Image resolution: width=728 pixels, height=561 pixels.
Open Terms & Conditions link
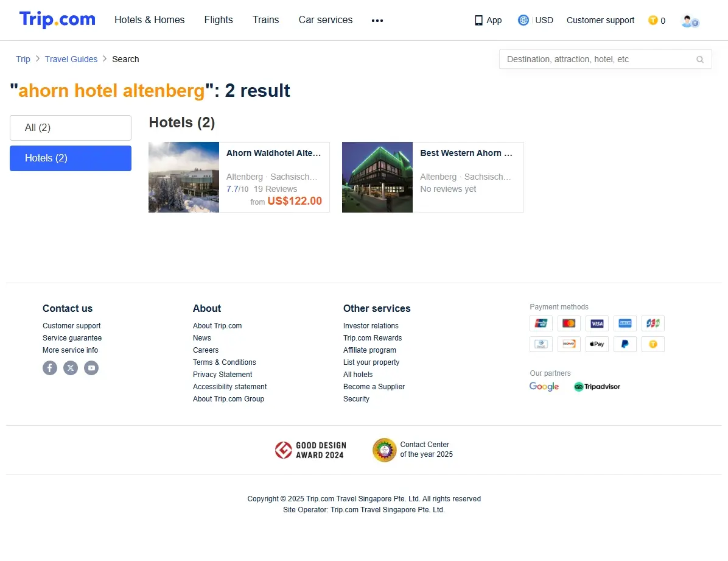coord(224,362)
